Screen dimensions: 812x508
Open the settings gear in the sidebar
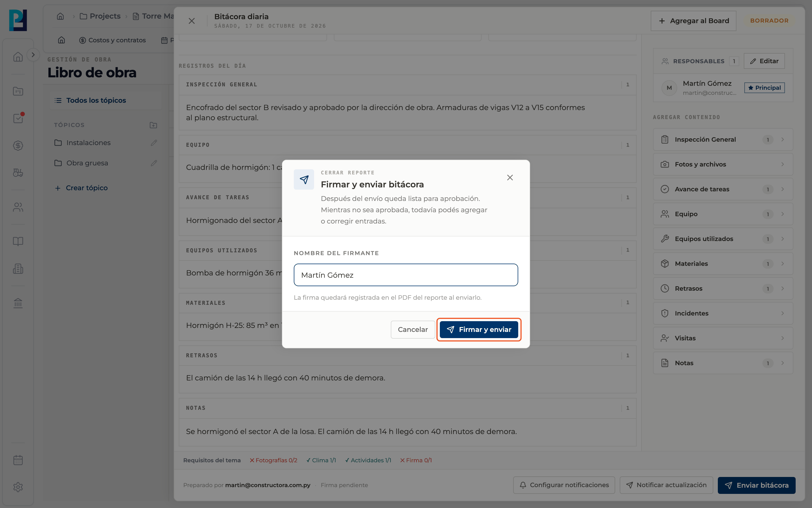pos(18,487)
